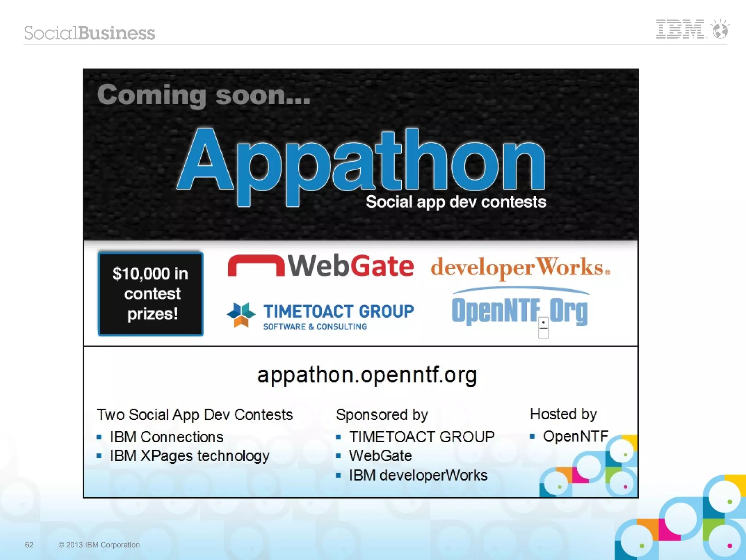This screenshot has height=560, width=746.
Task: Click the Social app dev contests subtitle
Action: [456, 202]
